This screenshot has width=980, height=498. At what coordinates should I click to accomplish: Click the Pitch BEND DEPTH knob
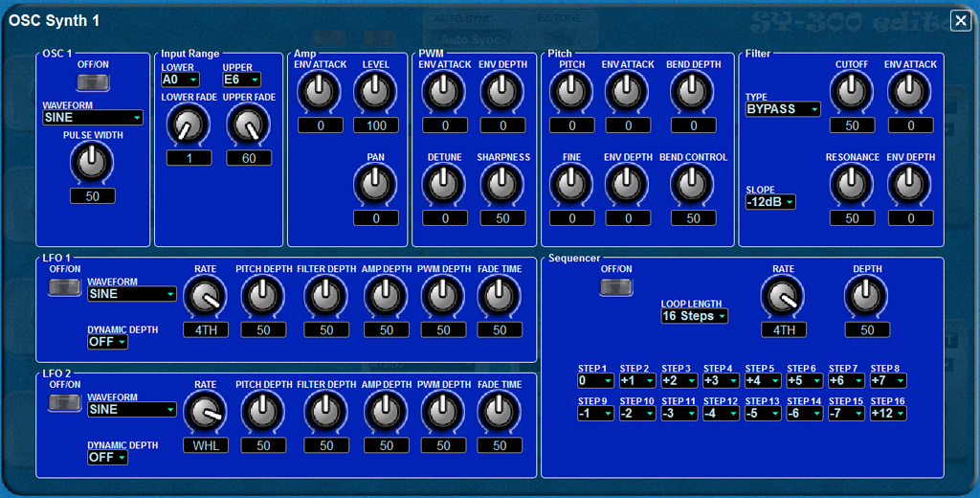tap(692, 91)
